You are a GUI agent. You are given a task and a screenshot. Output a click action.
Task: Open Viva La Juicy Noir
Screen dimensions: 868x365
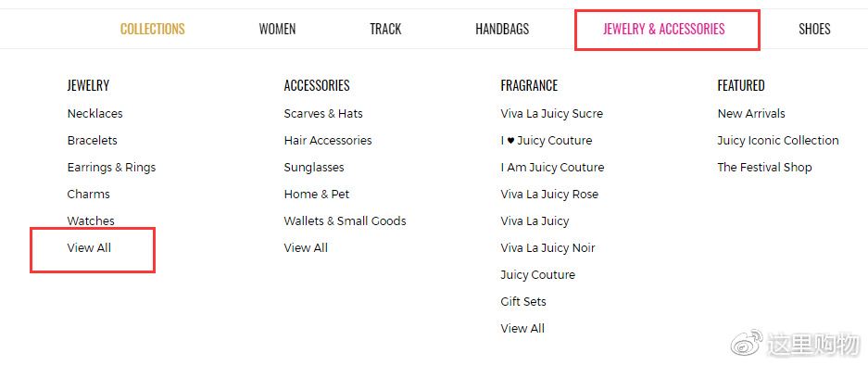(548, 247)
